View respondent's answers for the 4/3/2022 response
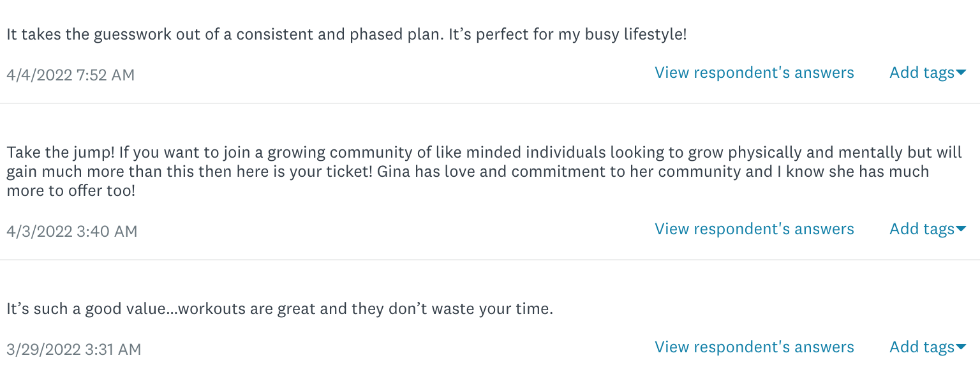 click(754, 229)
